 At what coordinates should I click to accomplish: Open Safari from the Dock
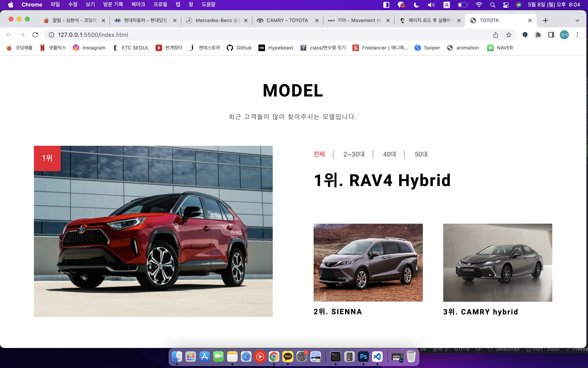(x=246, y=357)
